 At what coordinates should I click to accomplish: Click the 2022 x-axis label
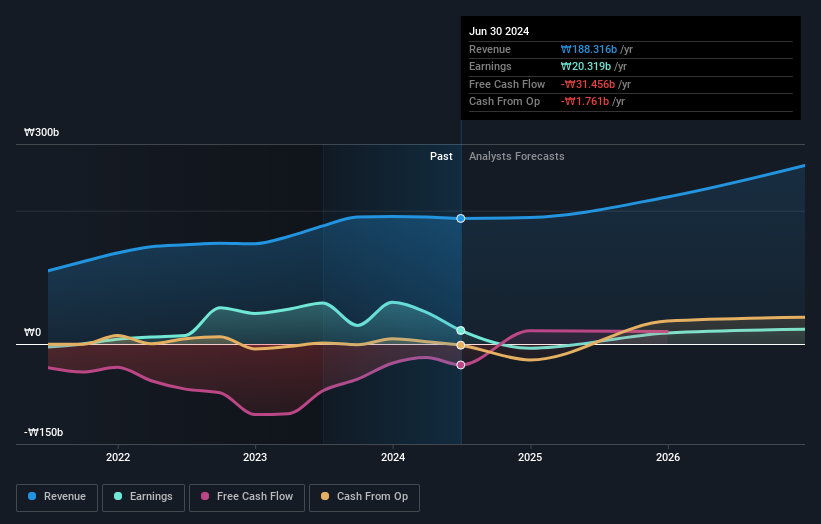coord(118,457)
